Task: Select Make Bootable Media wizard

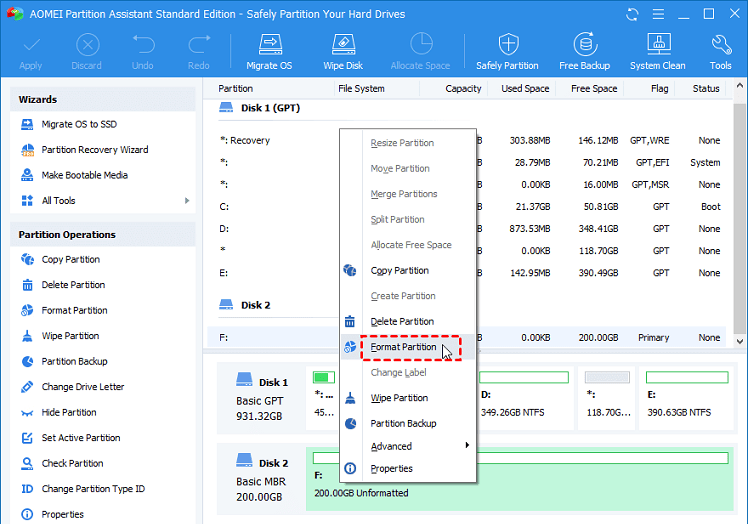Action: click(84, 175)
